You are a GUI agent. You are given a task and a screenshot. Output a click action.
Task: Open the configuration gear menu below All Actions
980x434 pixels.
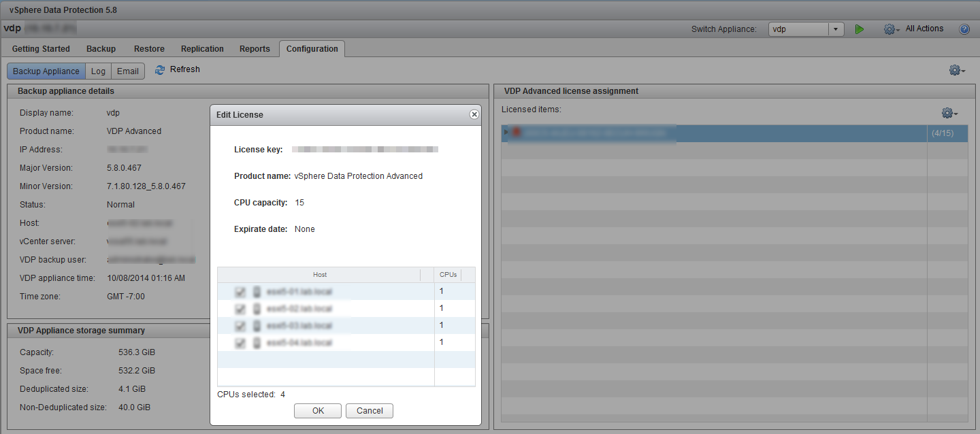click(957, 70)
